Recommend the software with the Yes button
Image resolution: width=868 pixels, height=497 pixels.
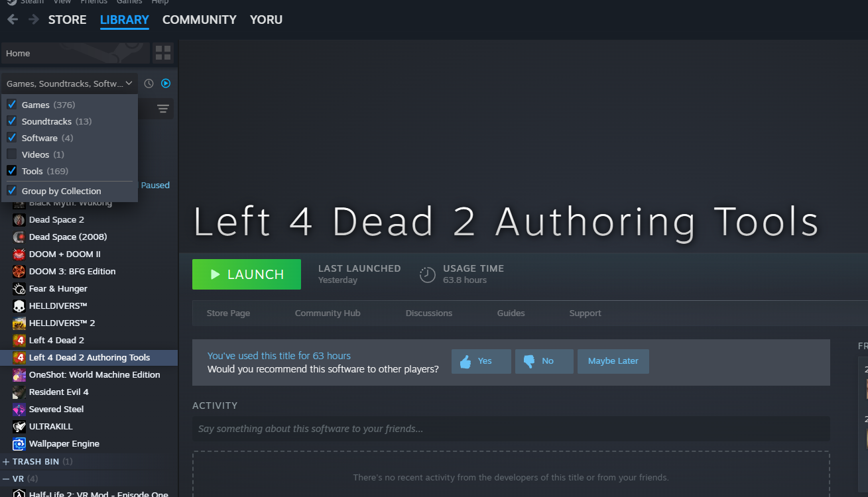tap(481, 361)
